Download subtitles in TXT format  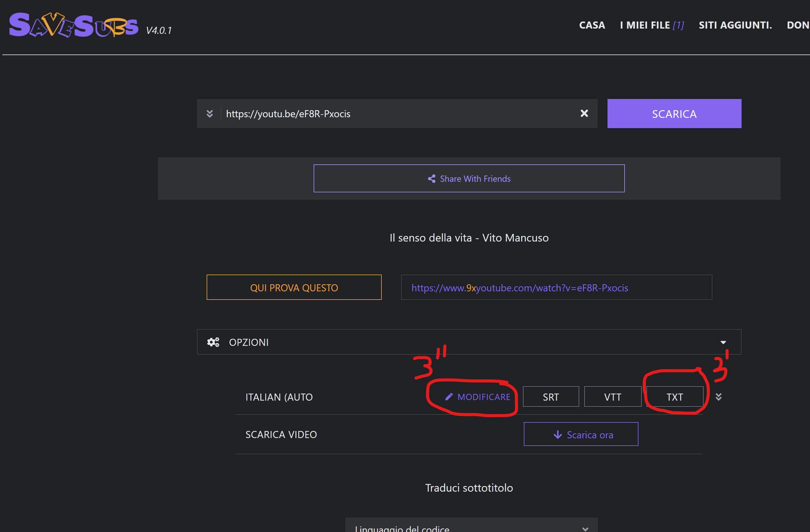pyautogui.click(x=674, y=396)
